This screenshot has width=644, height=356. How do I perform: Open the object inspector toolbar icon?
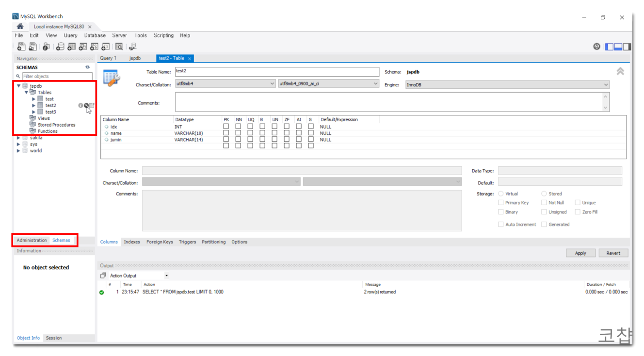tap(46, 47)
